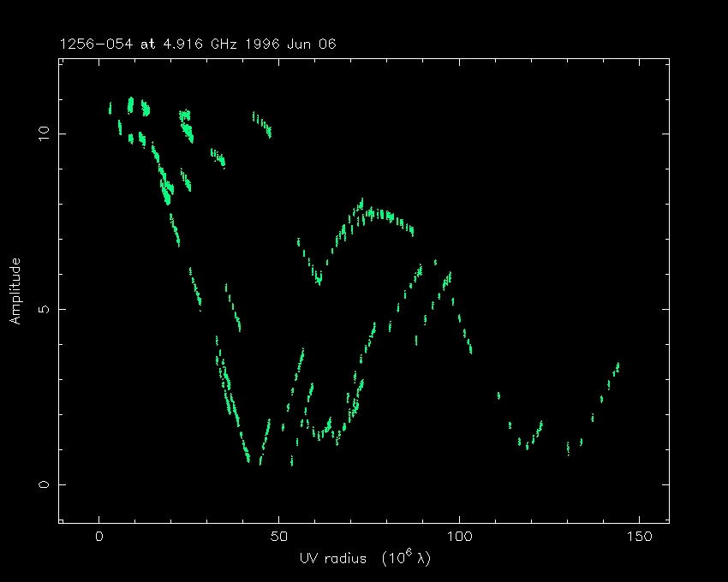Pick the rightmost data point near UV radius 145
Viewport: 728px width, 582px height.
tap(618, 365)
